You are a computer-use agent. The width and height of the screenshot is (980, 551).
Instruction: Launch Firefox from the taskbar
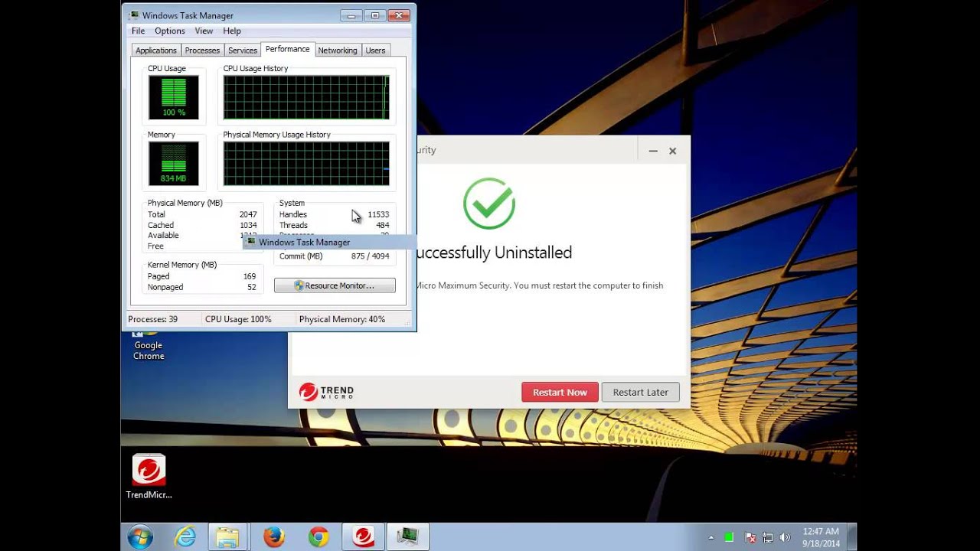(273, 537)
